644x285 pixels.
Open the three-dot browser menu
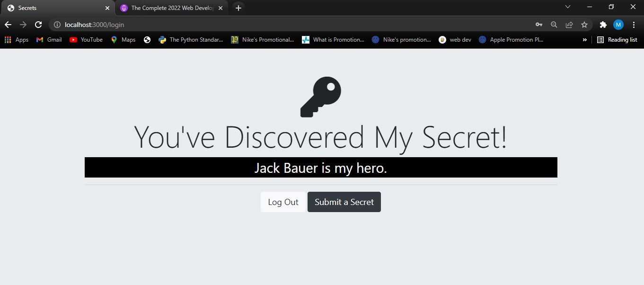[x=634, y=25]
